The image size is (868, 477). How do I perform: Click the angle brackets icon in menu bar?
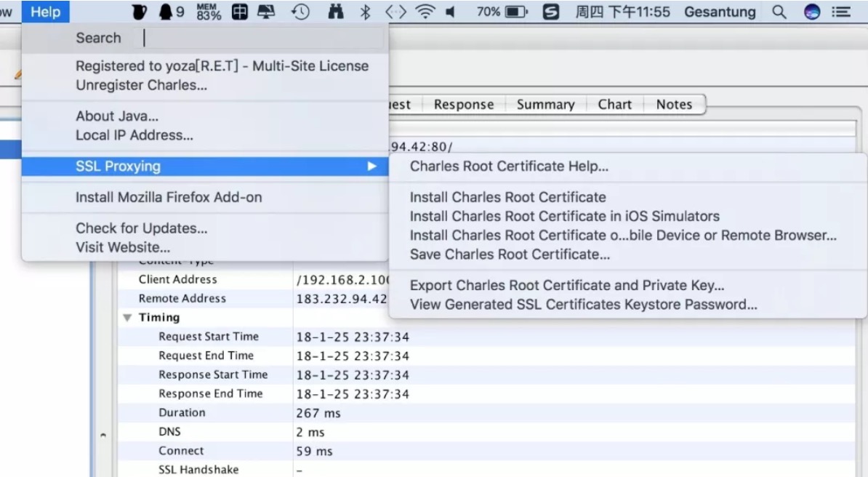(395, 12)
